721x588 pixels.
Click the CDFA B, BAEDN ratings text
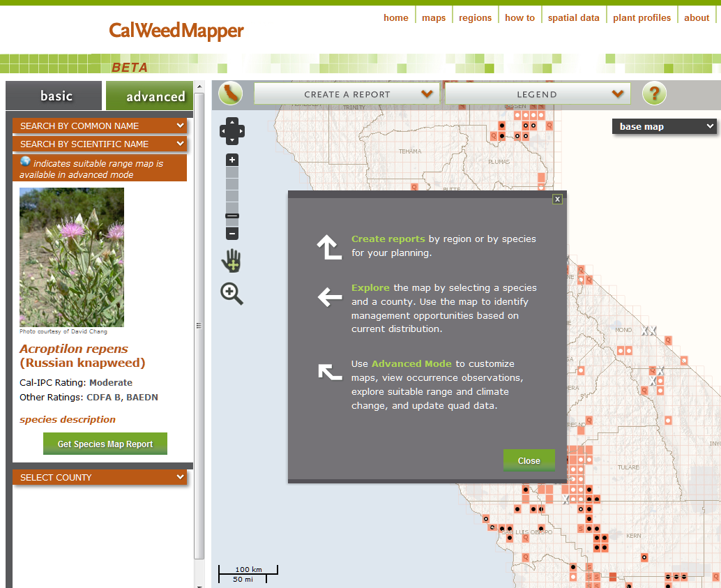pos(122,397)
